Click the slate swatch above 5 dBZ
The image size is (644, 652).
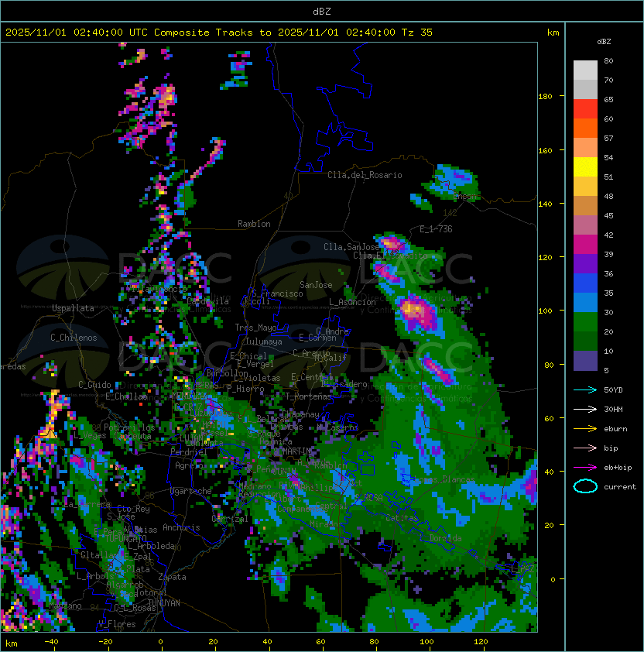point(585,361)
